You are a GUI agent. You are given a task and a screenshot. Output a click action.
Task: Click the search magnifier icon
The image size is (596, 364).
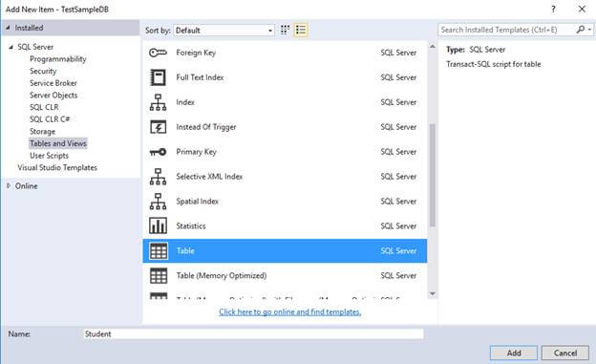(581, 30)
